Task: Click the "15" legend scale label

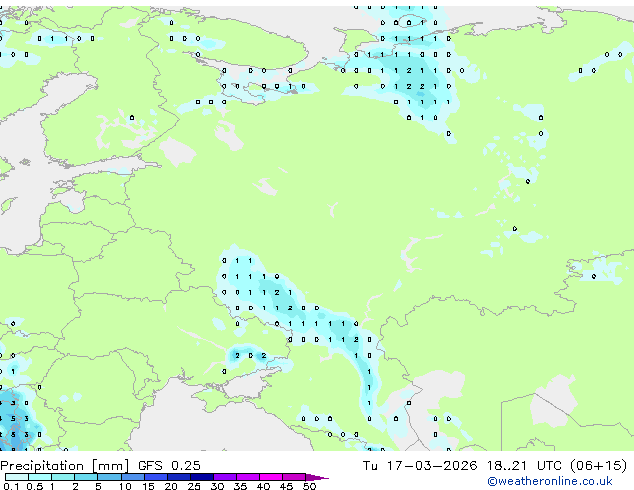Action: [x=148, y=486]
